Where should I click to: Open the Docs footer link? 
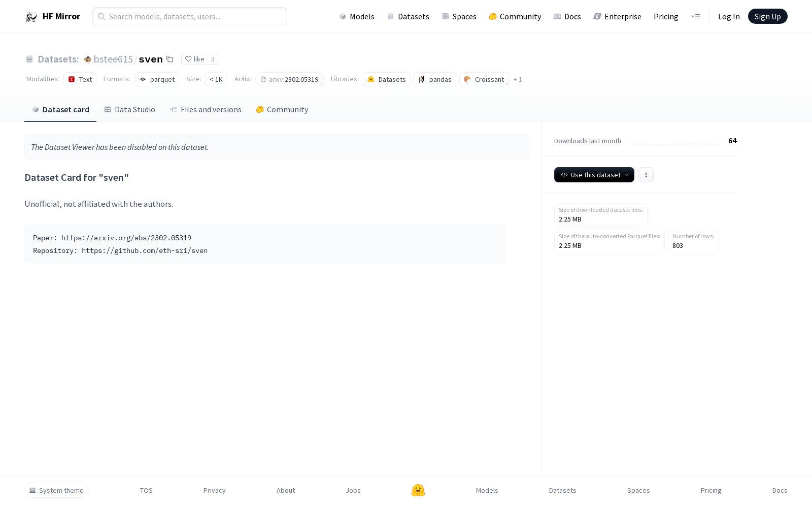pyautogui.click(x=780, y=490)
